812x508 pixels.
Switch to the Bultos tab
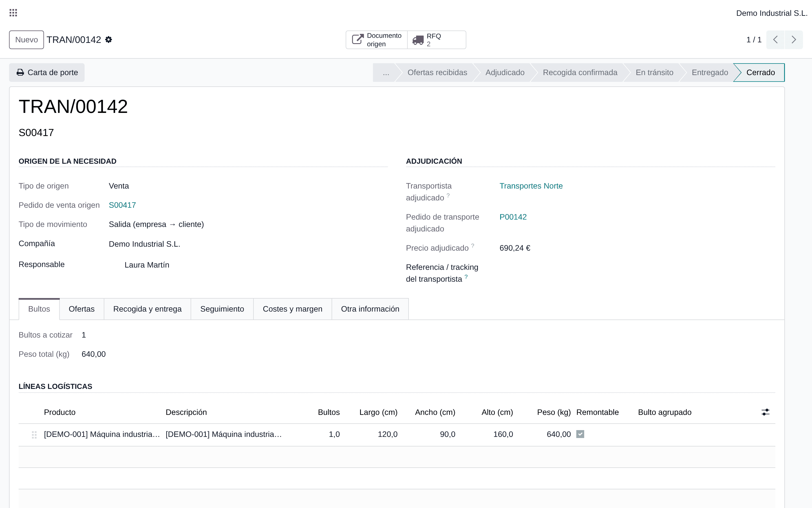(39, 309)
